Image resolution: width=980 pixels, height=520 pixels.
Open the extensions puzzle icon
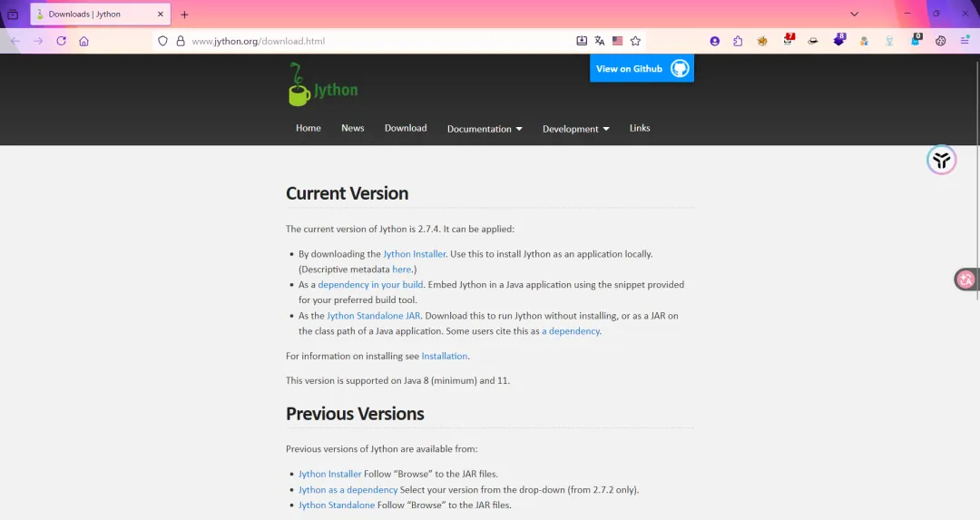738,41
